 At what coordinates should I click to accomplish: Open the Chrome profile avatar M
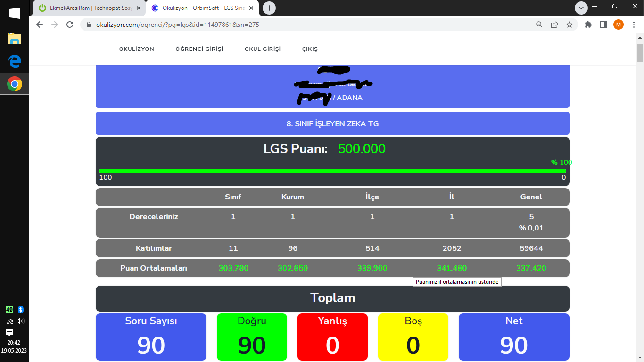pyautogui.click(x=619, y=25)
